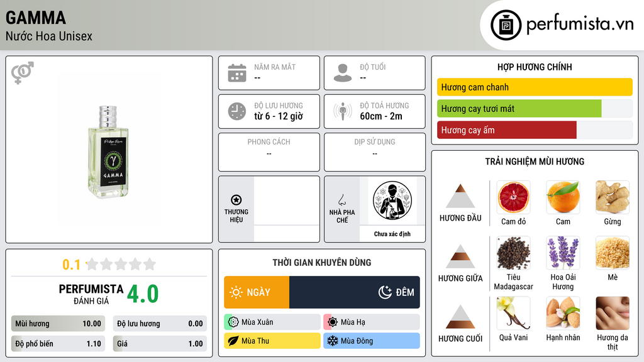644x362 pixels.
Task: Click the Hương cam chanh yellow bar
Action: pos(535,87)
